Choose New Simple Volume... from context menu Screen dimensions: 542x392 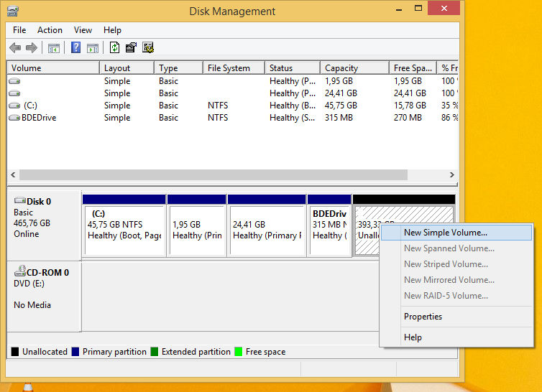[456, 233]
